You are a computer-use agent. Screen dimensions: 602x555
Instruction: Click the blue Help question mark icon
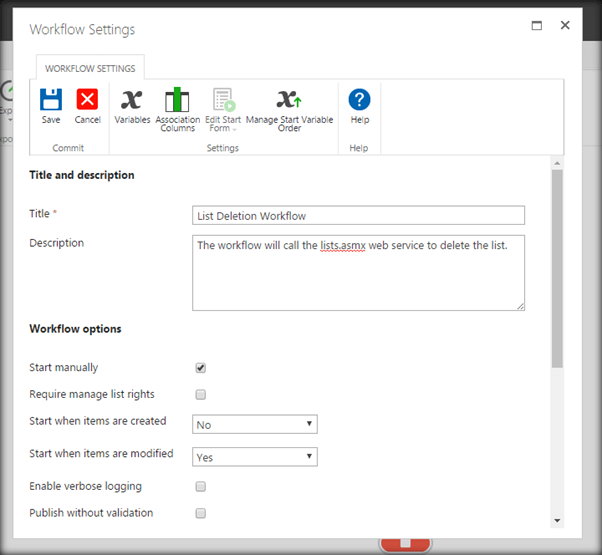click(360, 100)
